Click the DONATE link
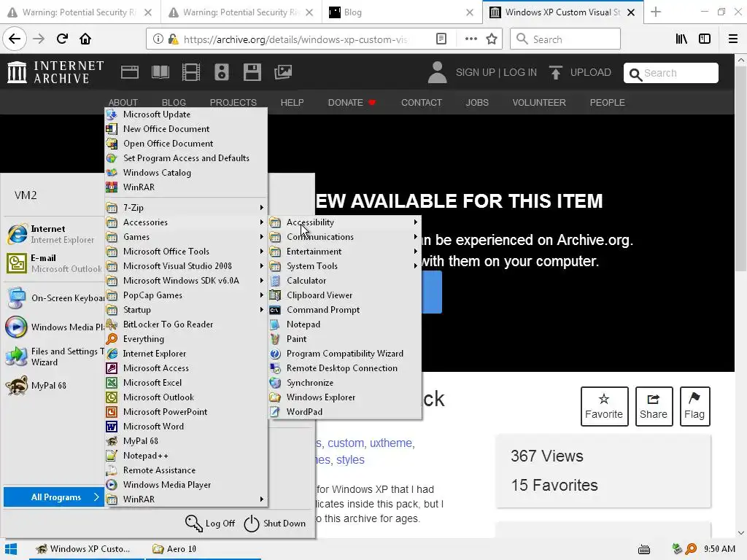The height and width of the screenshot is (560, 747). pyautogui.click(x=352, y=102)
